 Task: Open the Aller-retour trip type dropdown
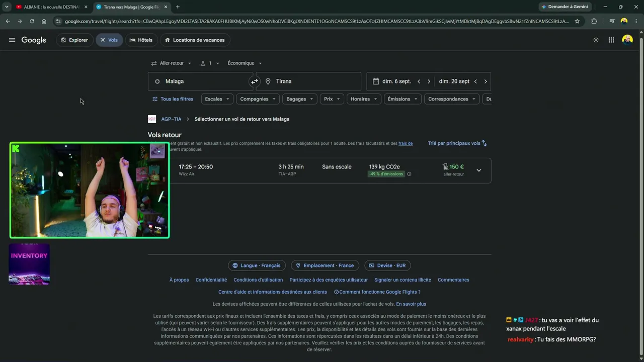[171, 63]
